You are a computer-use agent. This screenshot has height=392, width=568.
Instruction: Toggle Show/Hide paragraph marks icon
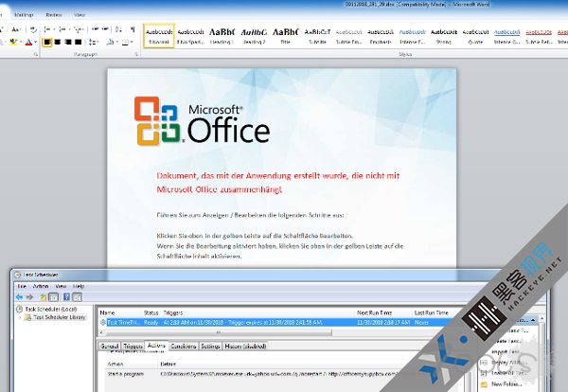click(x=133, y=30)
